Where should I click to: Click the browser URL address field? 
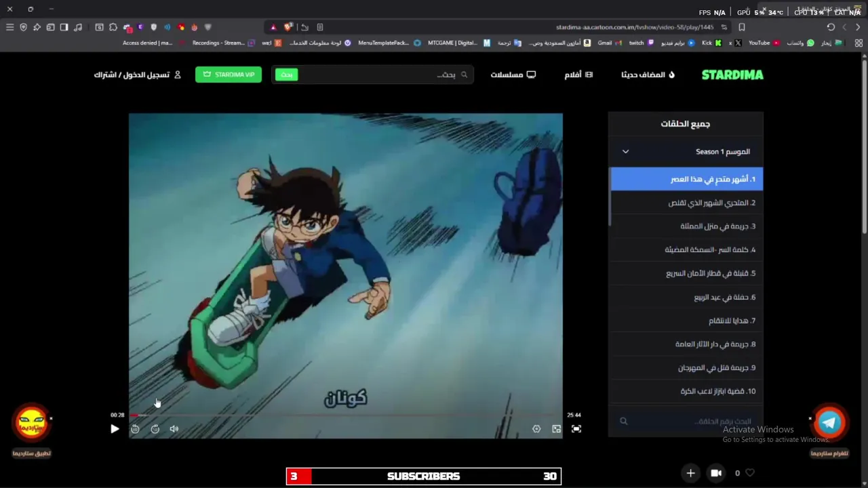634,27
